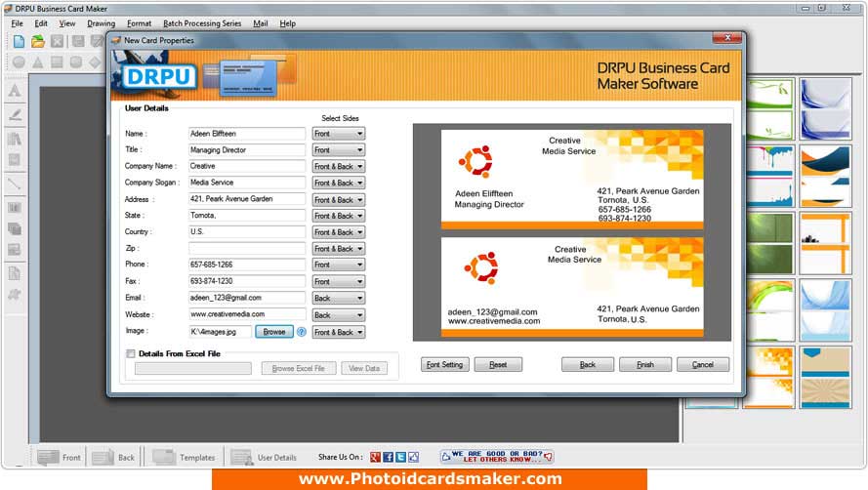Open the Company Slogan side dropdown

[338, 183]
